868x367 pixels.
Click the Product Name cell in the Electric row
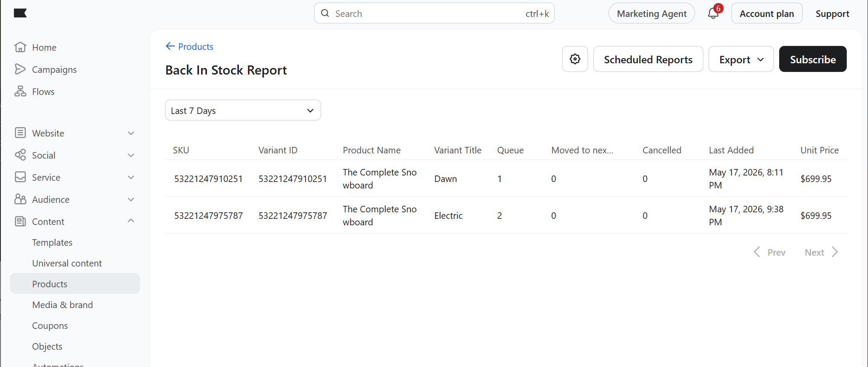380,215
